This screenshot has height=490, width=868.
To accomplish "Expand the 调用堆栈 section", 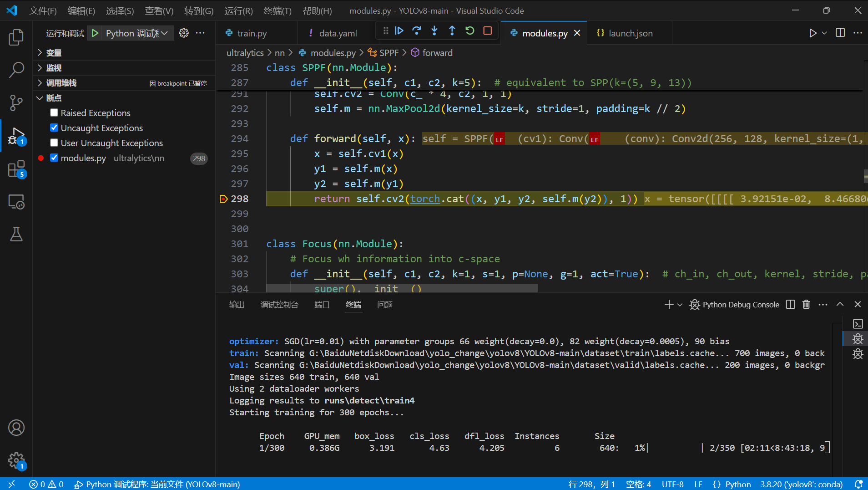I will [x=124, y=83].
